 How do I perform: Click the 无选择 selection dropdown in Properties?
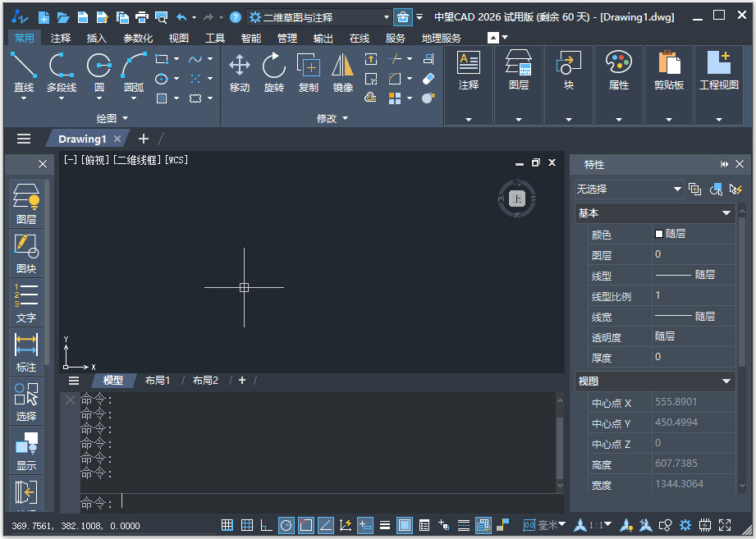click(x=628, y=190)
